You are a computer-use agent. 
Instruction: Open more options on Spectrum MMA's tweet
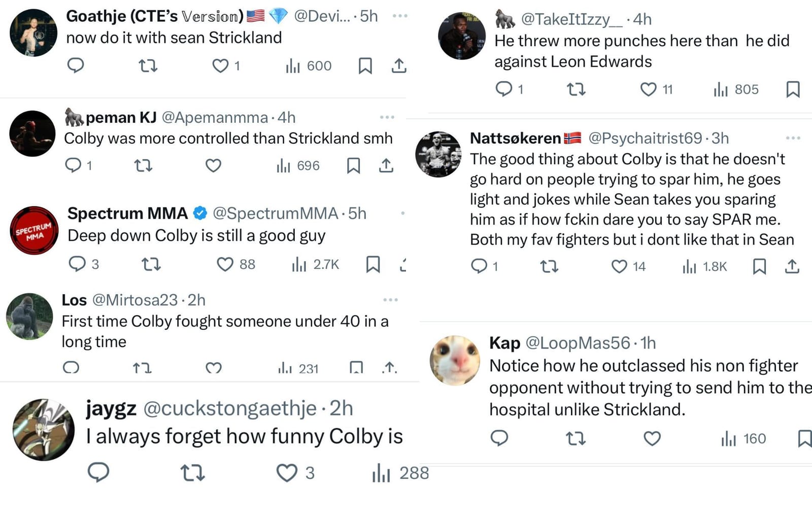tap(402, 212)
